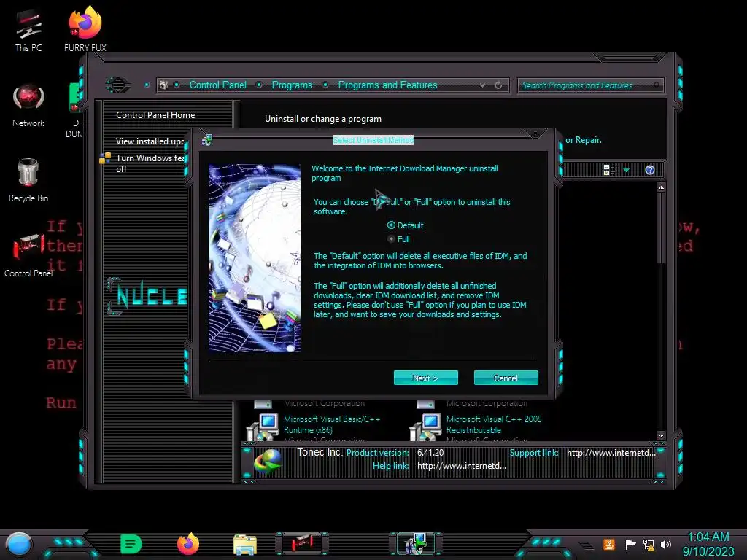Image resolution: width=747 pixels, height=560 pixels.
Task: Click Tonec Inc. publisher text
Action: pyautogui.click(x=320, y=452)
